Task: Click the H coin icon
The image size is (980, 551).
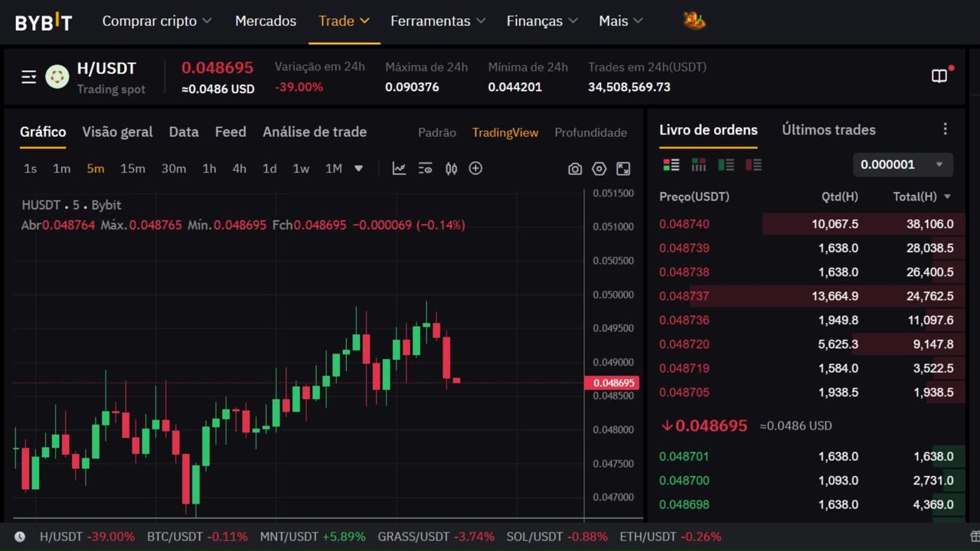Action: 57,77
